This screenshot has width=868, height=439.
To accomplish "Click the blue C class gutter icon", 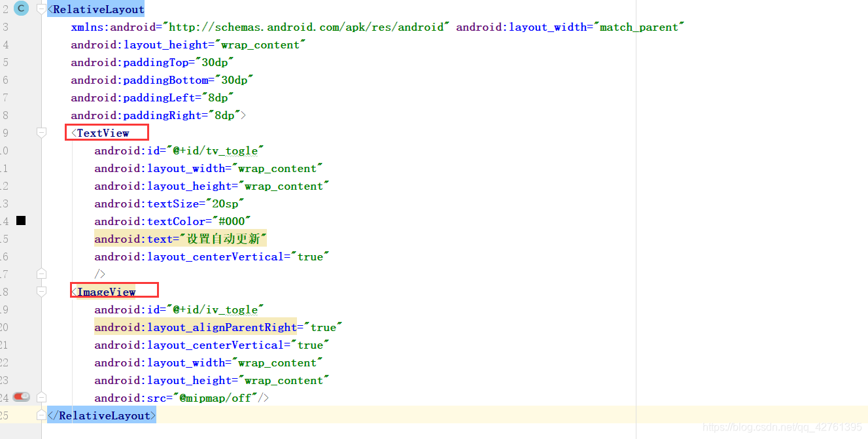I will [x=21, y=9].
